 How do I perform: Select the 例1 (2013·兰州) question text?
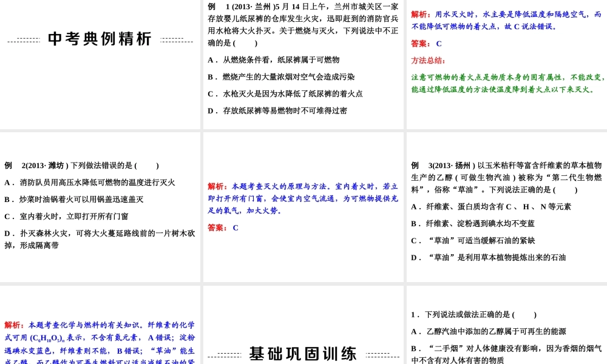tap(303, 25)
